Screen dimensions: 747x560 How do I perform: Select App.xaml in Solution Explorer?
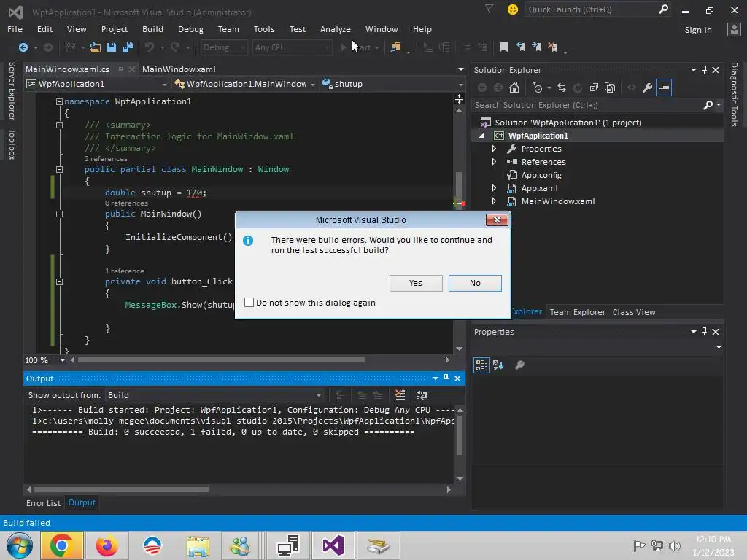pos(539,188)
